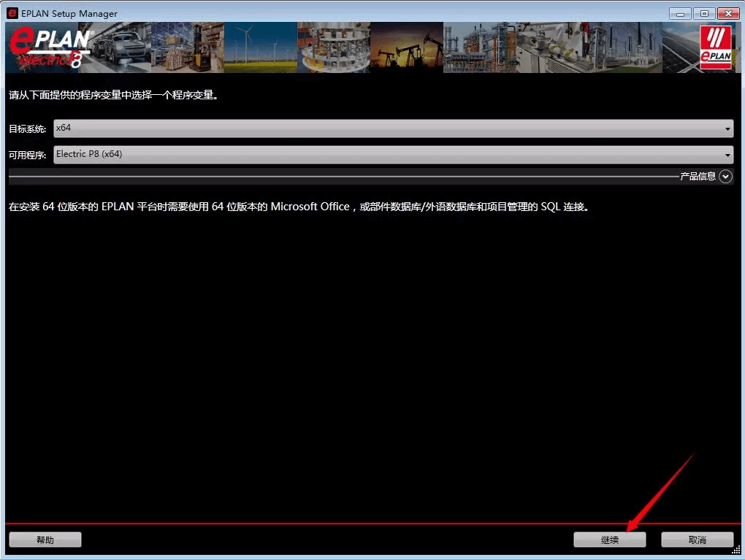745x560 pixels.
Task: Click the EPLAN app icon in title bar
Action: tap(12, 13)
